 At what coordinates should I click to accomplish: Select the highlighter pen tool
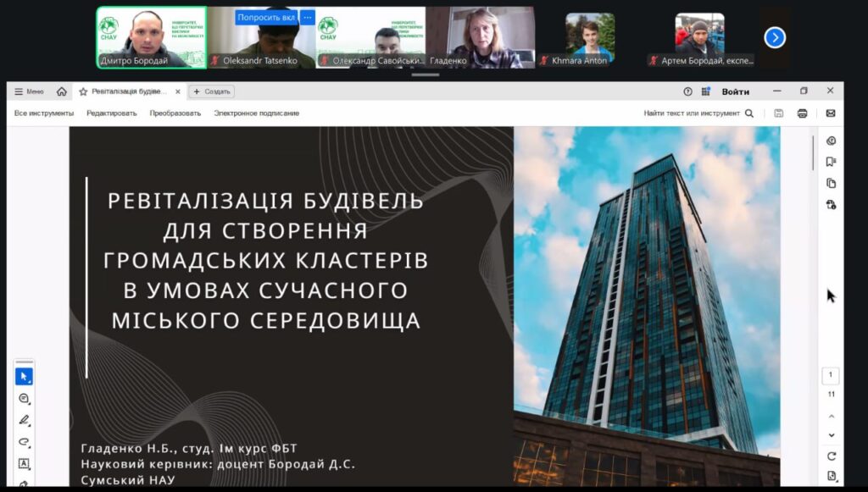pos(24,420)
